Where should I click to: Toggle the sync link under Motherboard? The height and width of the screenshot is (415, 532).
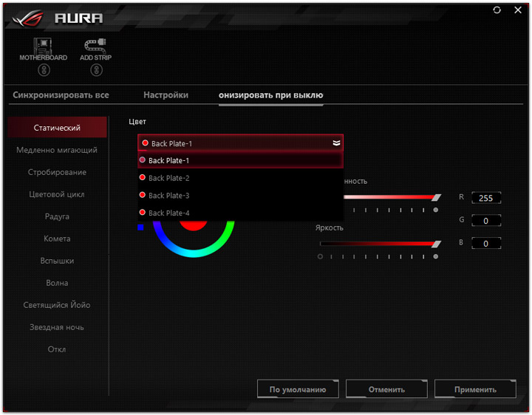tap(44, 70)
